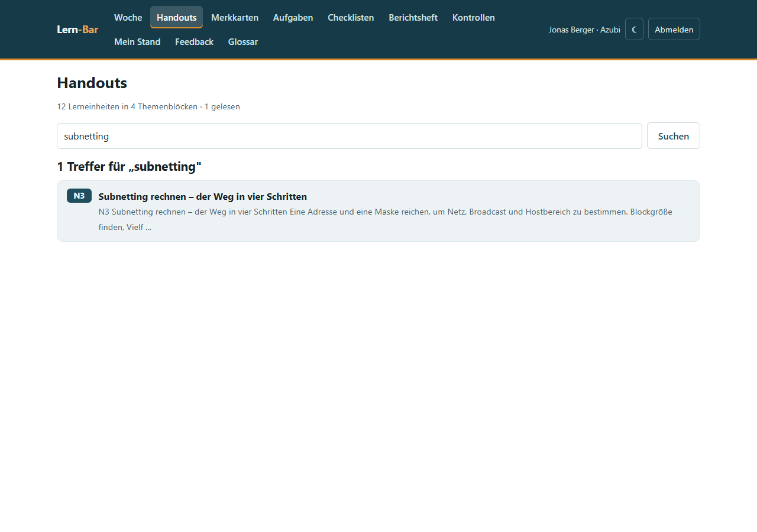Open the Kontrollen menu item
This screenshot has width=757, height=532.
click(474, 17)
